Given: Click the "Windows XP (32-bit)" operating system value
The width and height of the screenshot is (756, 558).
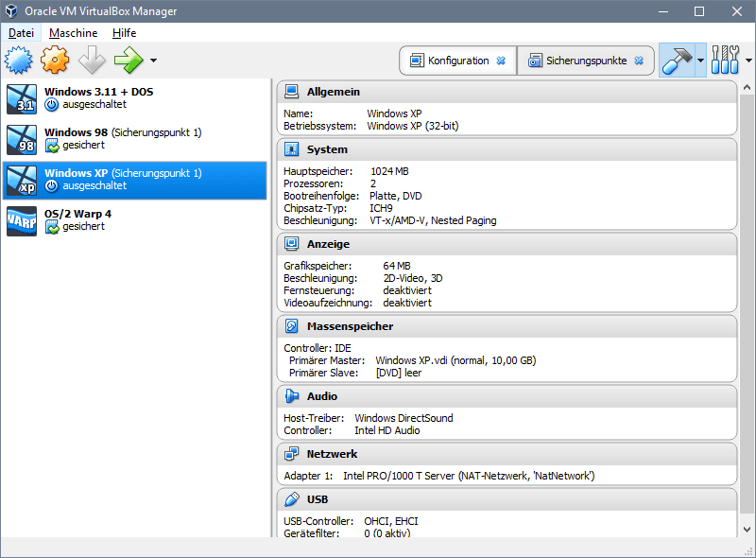Looking at the screenshot, I should click(x=413, y=126).
